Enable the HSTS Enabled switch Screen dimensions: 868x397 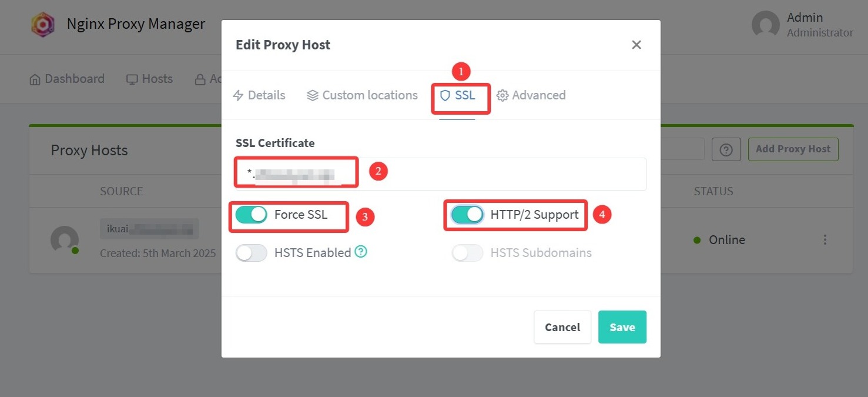[x=252, y=253]
